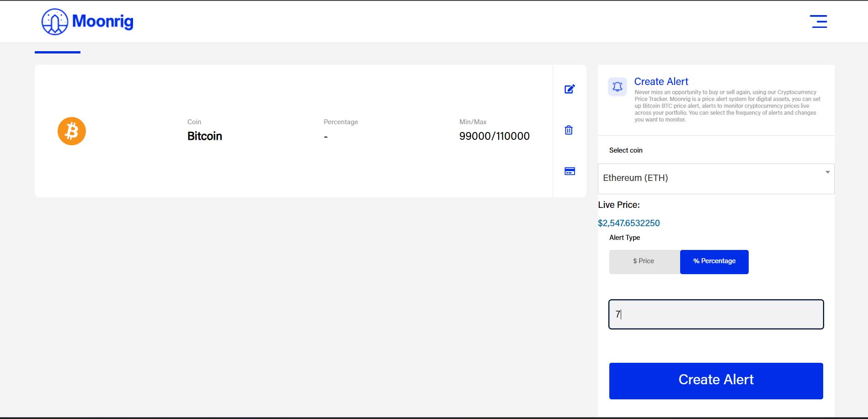Click the bell icon beside Create Alert
The height and width of the screenshot is (419, 868).
pos(617,86)
